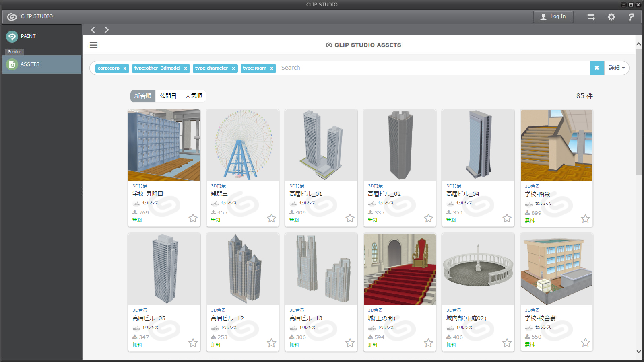The image size is (644, 362).
Task: Clear search with the blue X button
Action: coord(597,68)
